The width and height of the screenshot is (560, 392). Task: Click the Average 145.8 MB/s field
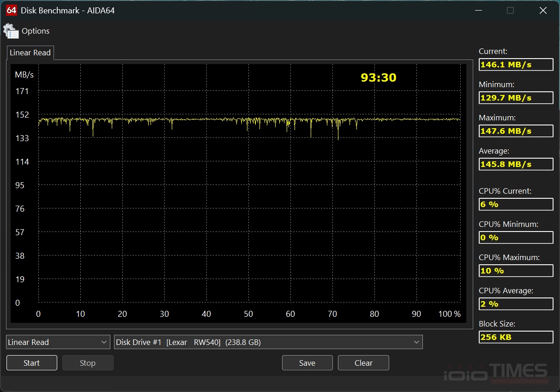pos(516,164)
